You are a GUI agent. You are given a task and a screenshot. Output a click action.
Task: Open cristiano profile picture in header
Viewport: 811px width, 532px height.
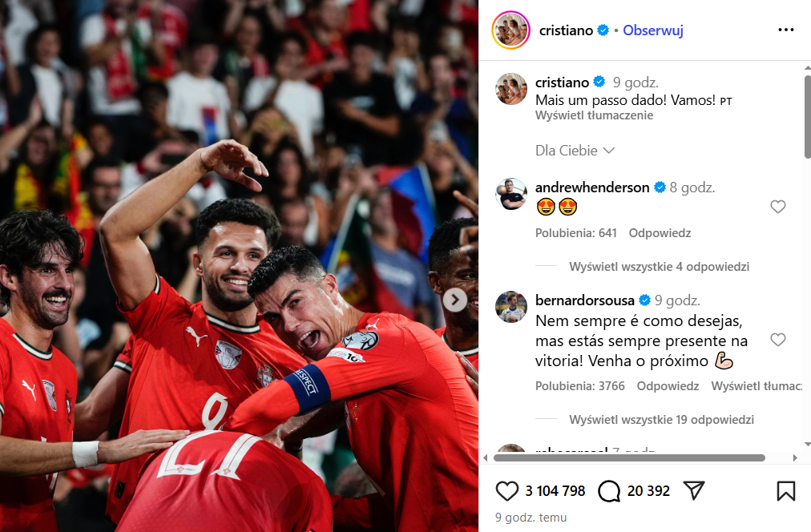coord(510,30)
